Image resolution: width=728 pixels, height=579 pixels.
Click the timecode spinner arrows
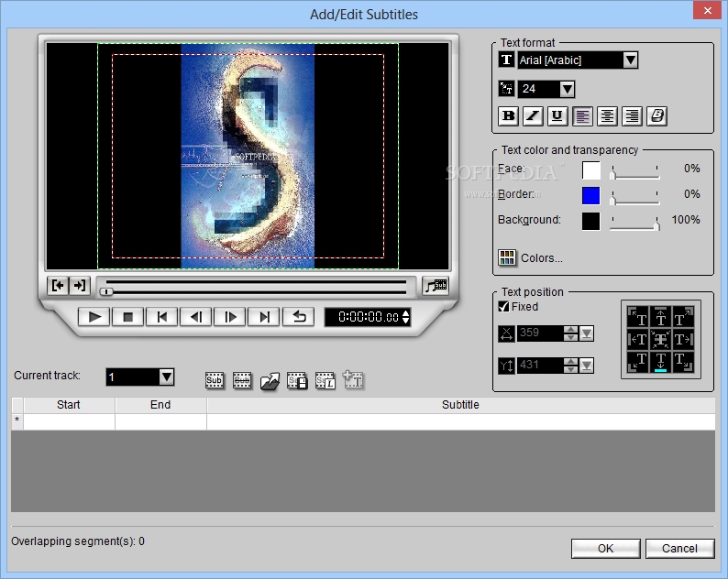point(406,317)
